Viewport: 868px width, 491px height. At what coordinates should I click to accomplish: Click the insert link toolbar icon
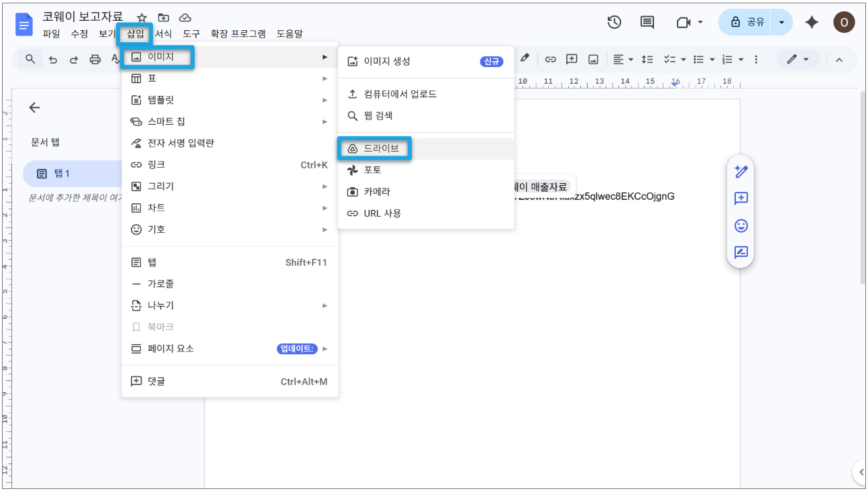550,59
